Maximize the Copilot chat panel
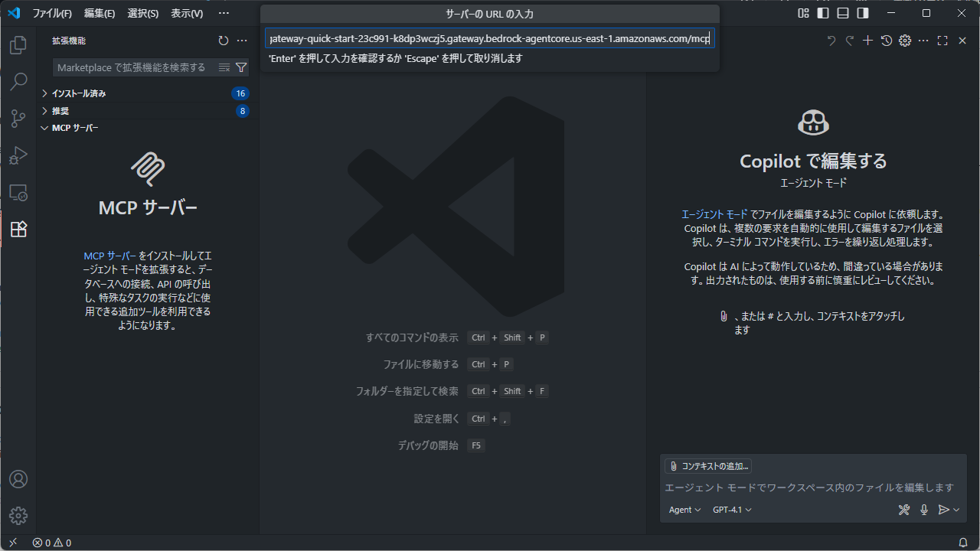980x551 pixels. 942,41
